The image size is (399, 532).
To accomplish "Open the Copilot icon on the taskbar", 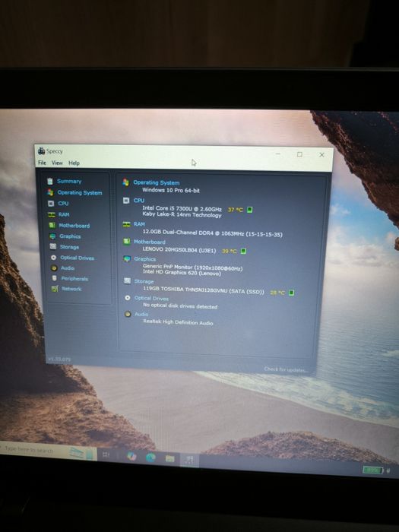I will pos(131,456).
